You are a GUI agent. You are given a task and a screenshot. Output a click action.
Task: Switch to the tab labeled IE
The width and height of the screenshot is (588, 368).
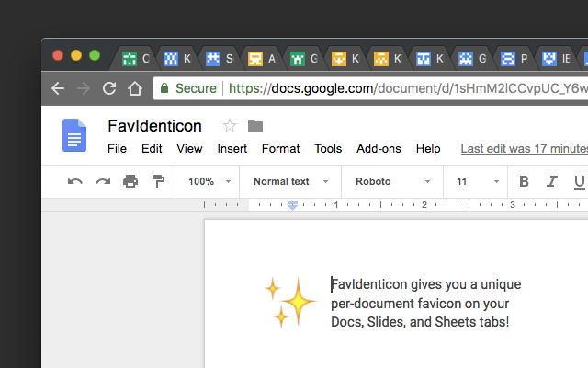coord(557,59)
